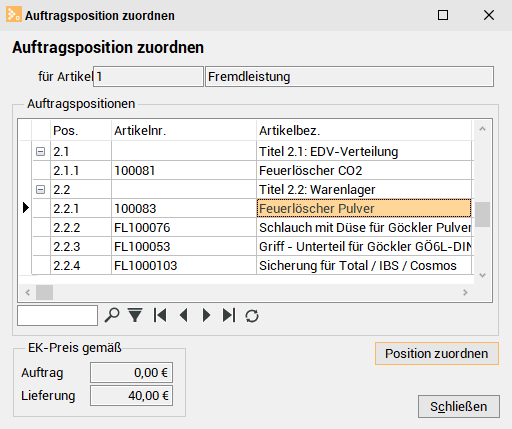Screen dimensions: 512x429
Task: Click the vertical scrollbar down arrow
Action: (482, 275)
